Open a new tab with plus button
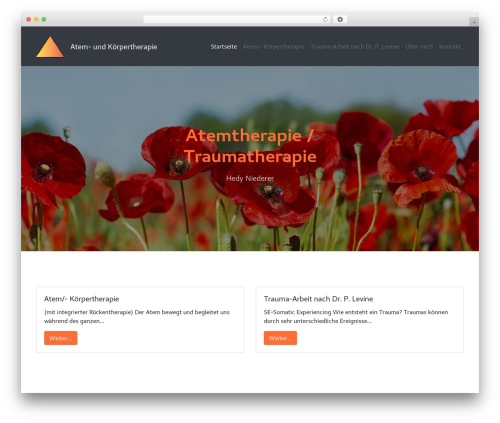The width and height of the screenshot is (500, 423). [x=474, y=22]
